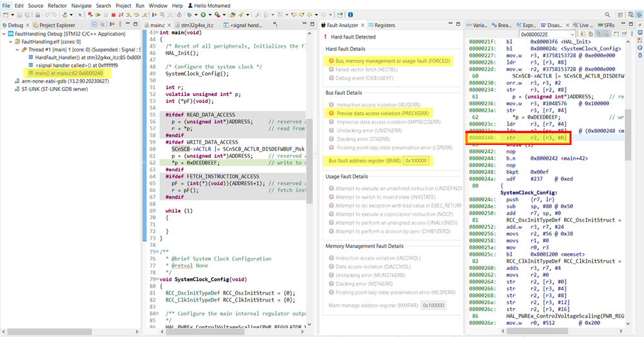
Task: Select the Debug perspective icon top right
Action: coord(638,15)
